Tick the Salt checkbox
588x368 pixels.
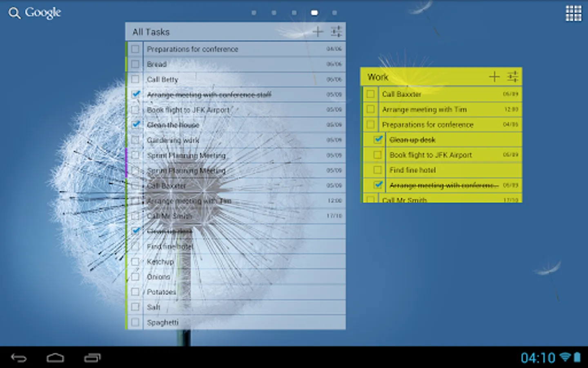[x=135, y=307]
